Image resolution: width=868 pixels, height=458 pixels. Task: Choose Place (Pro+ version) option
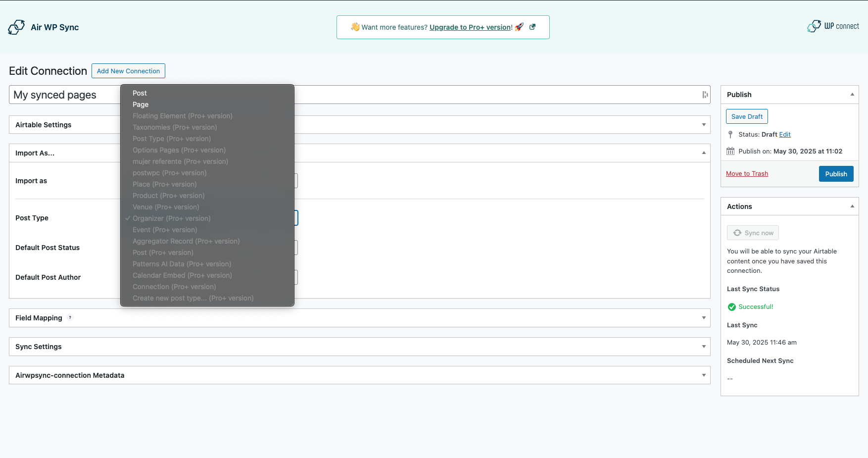tap(207, 184)
